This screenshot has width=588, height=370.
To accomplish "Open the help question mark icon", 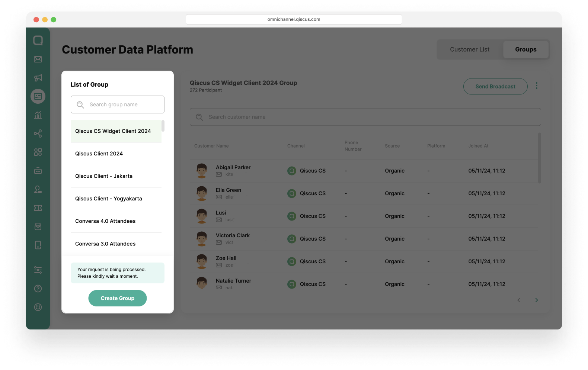I will [38, 289].
